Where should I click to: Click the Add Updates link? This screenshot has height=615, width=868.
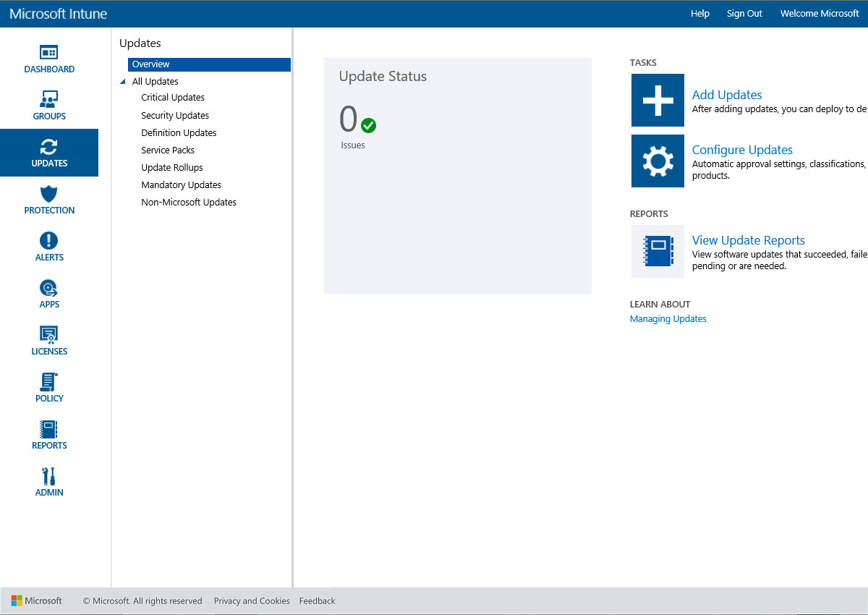(727, 95)
